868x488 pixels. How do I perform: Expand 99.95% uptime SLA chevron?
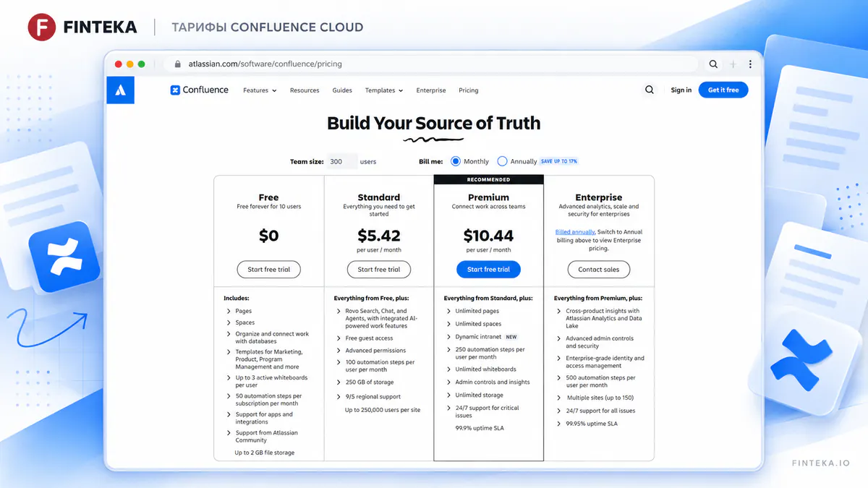[559, 424]
